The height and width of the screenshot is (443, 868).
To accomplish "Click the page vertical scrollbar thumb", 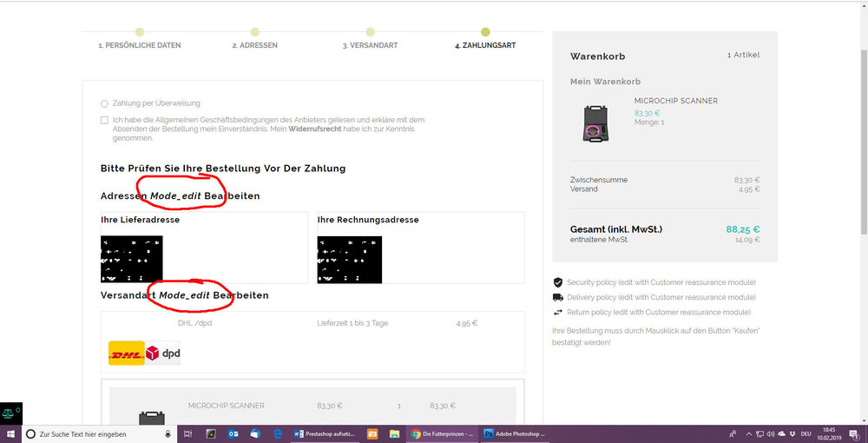I will point(864,142).
